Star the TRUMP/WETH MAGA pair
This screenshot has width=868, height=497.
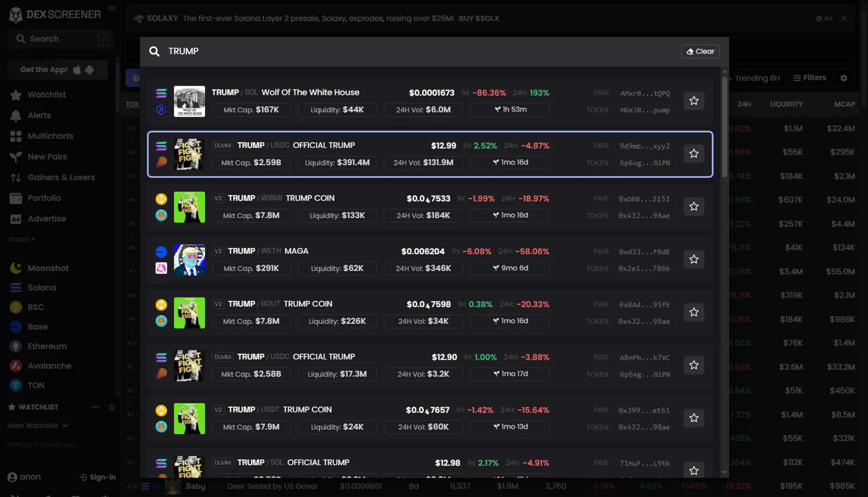pos(694,260)
